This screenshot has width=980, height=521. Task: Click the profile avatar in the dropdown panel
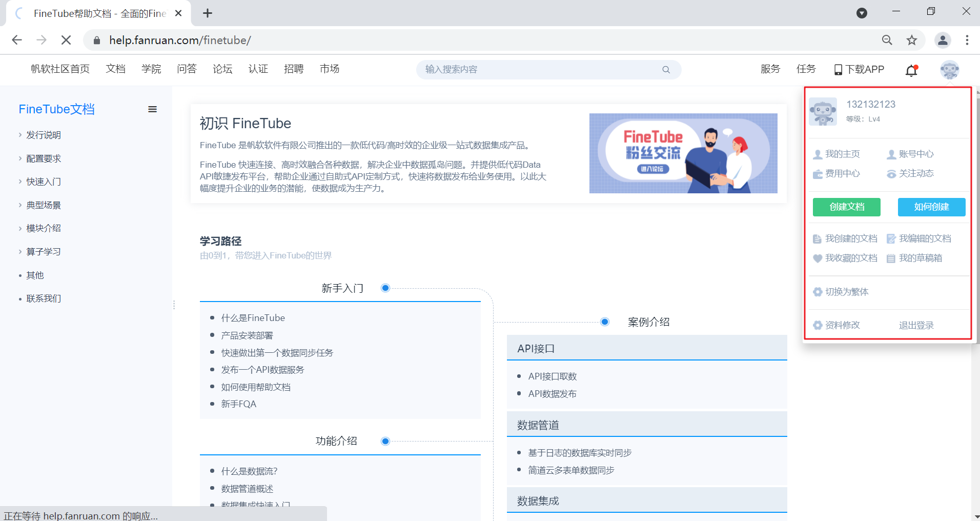(x=823, y=111)
